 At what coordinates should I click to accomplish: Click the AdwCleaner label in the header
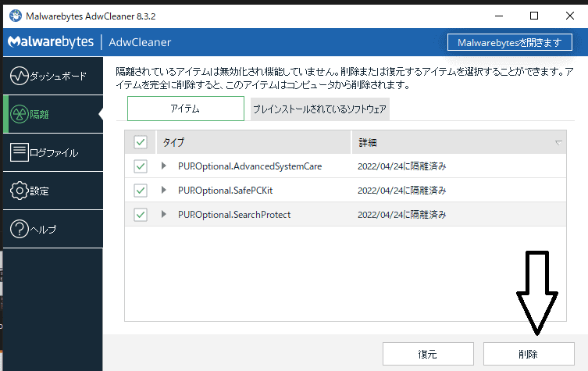point(140,42)
